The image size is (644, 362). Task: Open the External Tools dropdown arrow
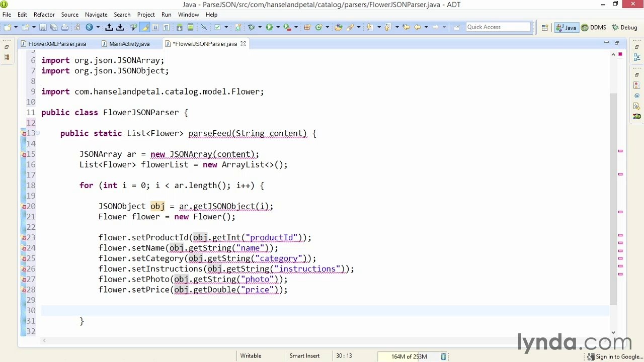[x=296, y=27]
